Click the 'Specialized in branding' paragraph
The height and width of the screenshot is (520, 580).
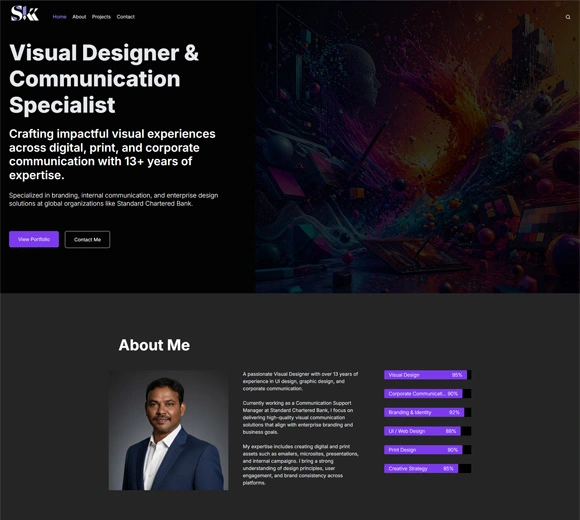pos(114,199)
